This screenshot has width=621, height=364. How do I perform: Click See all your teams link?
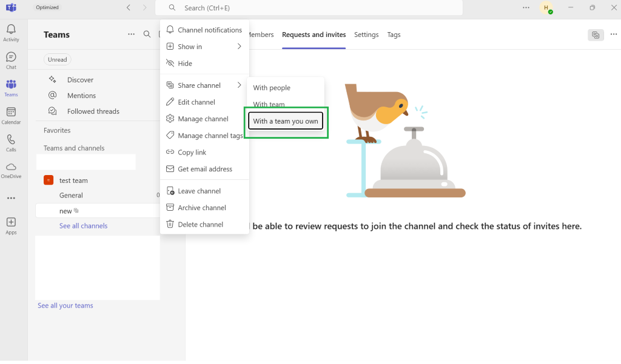(x=65, y=305)
